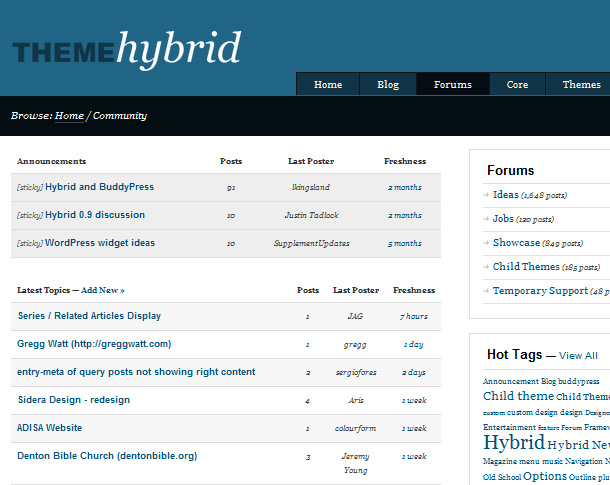Click the Navigation tag
Image resolution: width=610 pixels, height=485 pixels.
point(584,461)
